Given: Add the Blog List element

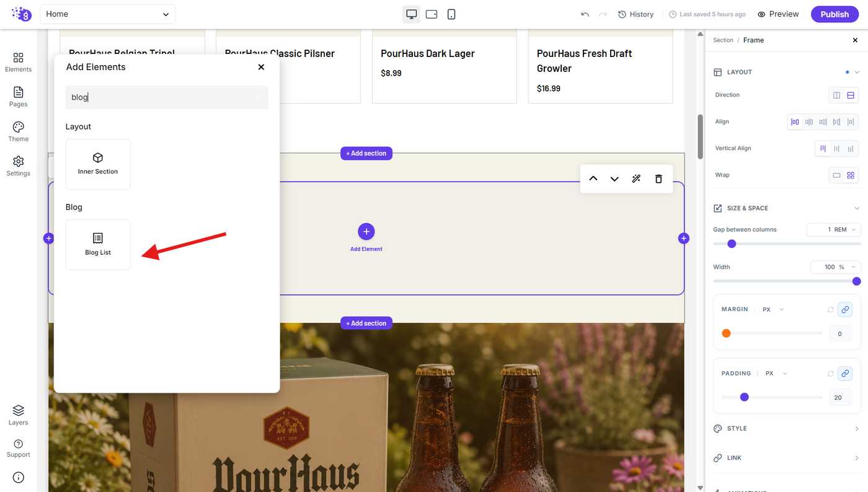Looking at the screenshot, I should (98, 245).
